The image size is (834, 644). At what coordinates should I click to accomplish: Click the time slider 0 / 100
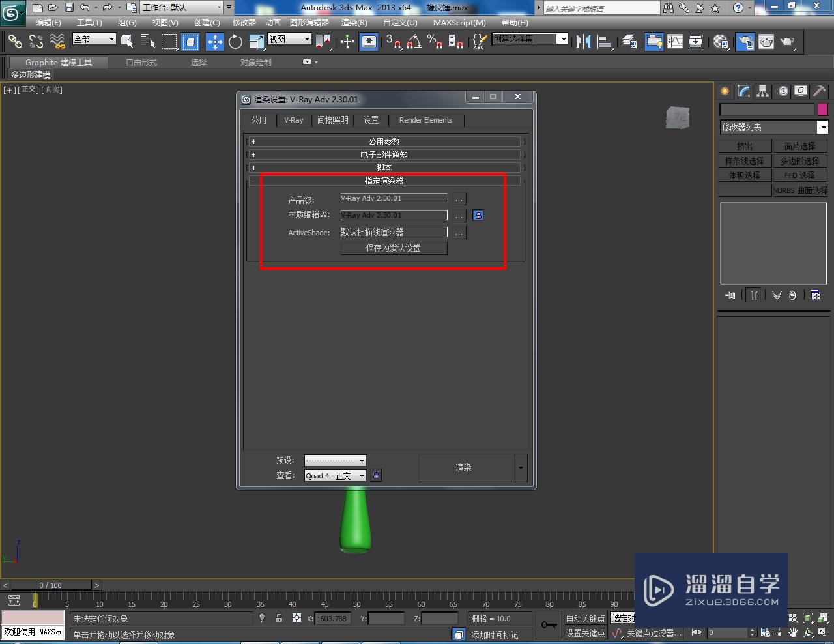pyautogui.click(x=50, y=585)
